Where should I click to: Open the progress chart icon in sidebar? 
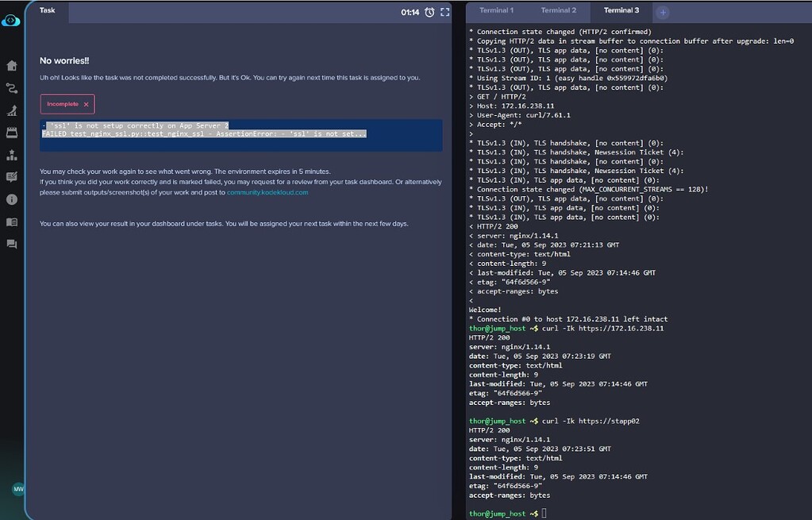click(12, 110)
